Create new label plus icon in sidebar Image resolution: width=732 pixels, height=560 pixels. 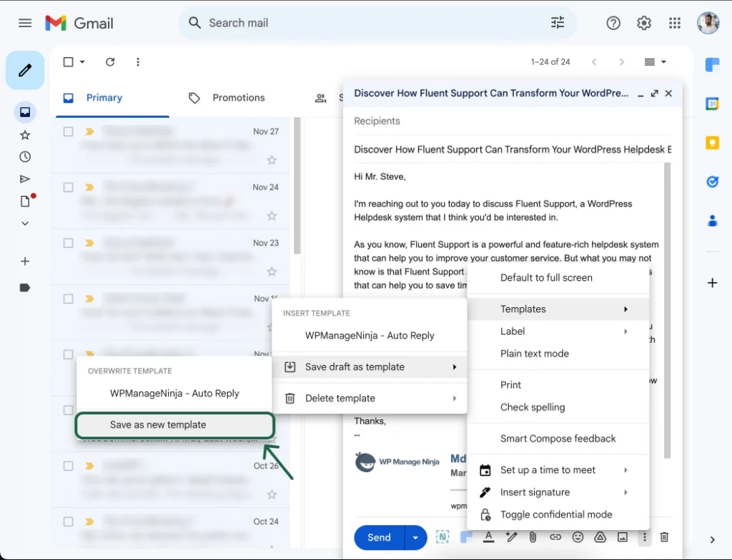coord(25,261)
